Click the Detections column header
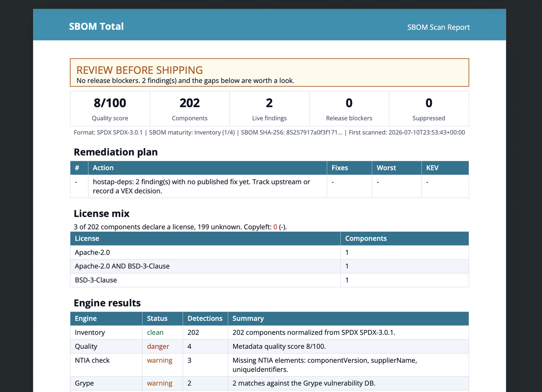The height and width of the screenshot is (392, 542). (205, 319)
